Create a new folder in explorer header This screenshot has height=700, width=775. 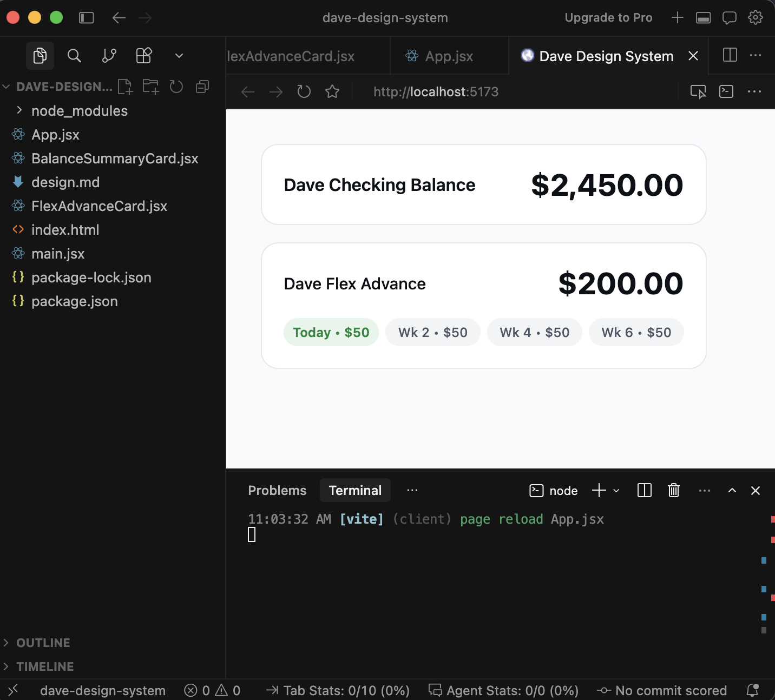pyautogui.click(x=151, y=87)
